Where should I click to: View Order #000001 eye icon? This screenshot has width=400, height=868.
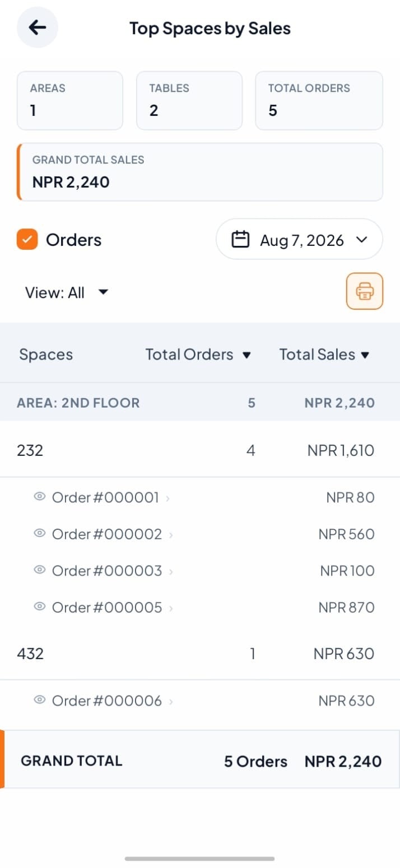(39, 496)
